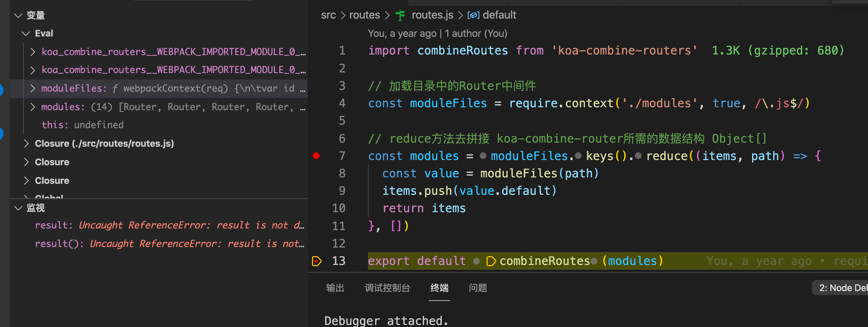
Task: Click gray inline dot after export default
Action: (x=477, y=261)
